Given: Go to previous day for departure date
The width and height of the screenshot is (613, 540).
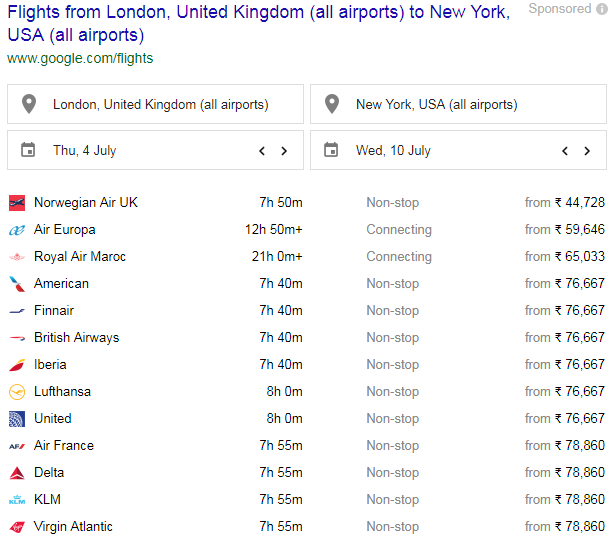Looking at the screenshot, I should point(262,151).
